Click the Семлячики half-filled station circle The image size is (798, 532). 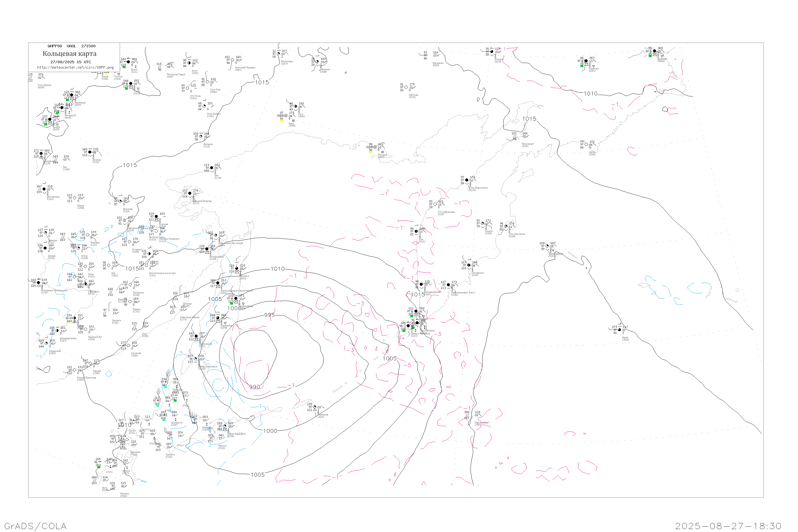tap(468, 265)
